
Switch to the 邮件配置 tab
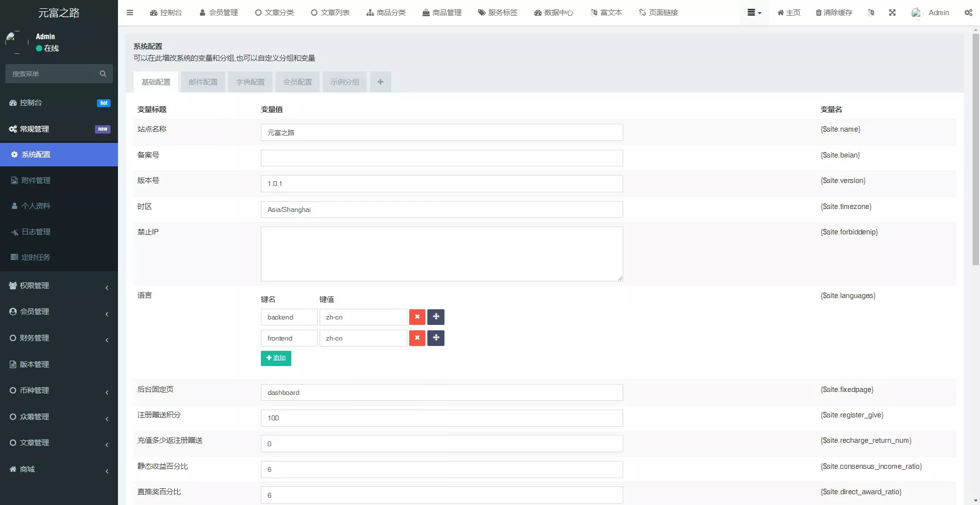[203, 82]
